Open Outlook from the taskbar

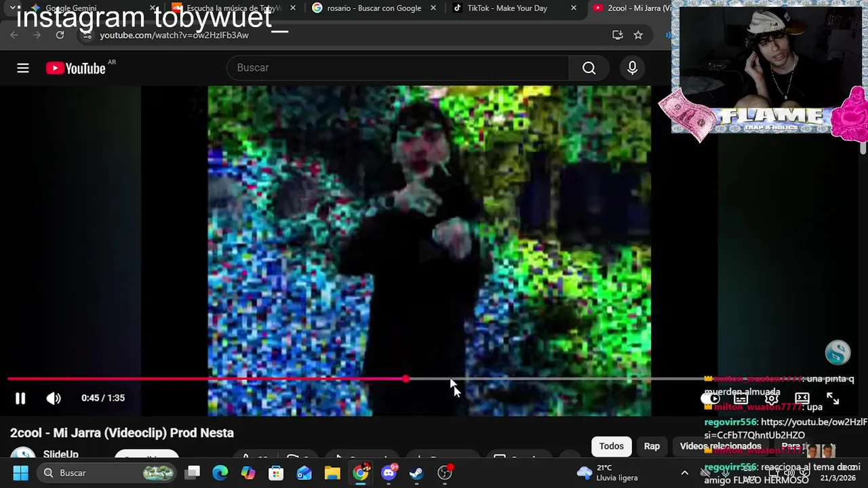click(x=304, y=473)
